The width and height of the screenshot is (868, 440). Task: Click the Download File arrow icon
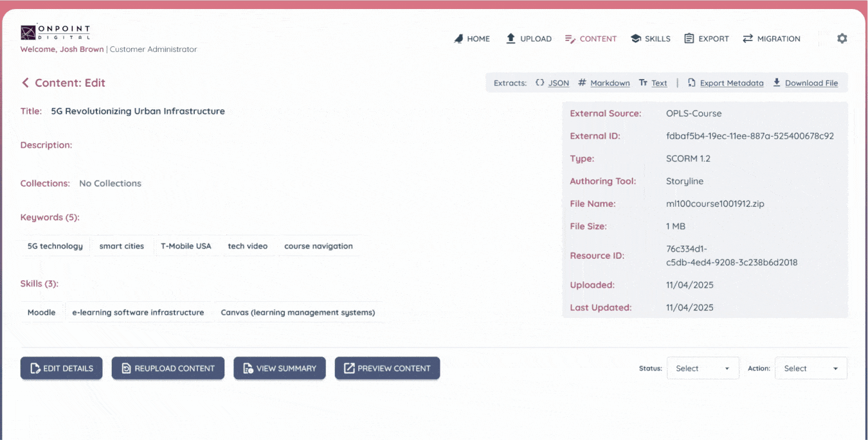777,83
